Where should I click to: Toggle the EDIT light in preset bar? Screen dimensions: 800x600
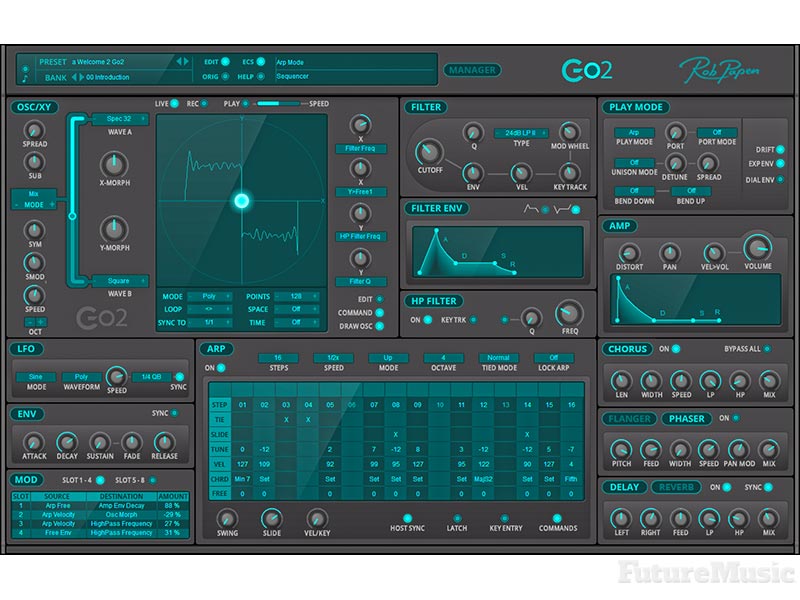click(225, 62)
